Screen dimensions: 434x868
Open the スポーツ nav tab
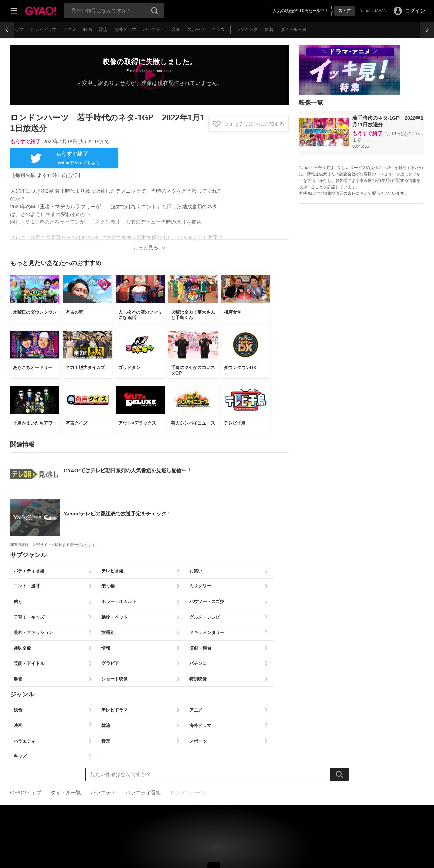pos(196,30)
